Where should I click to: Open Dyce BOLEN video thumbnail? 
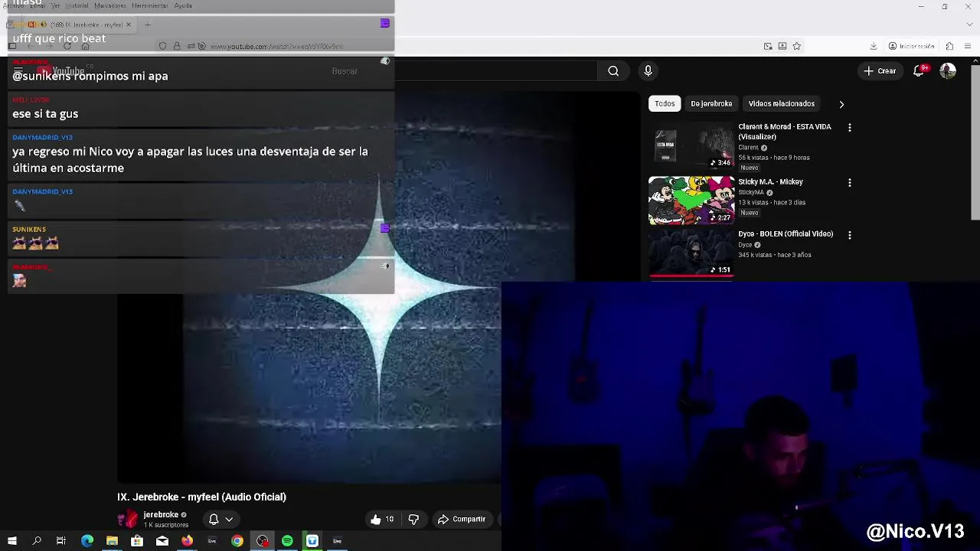[691, 253]
